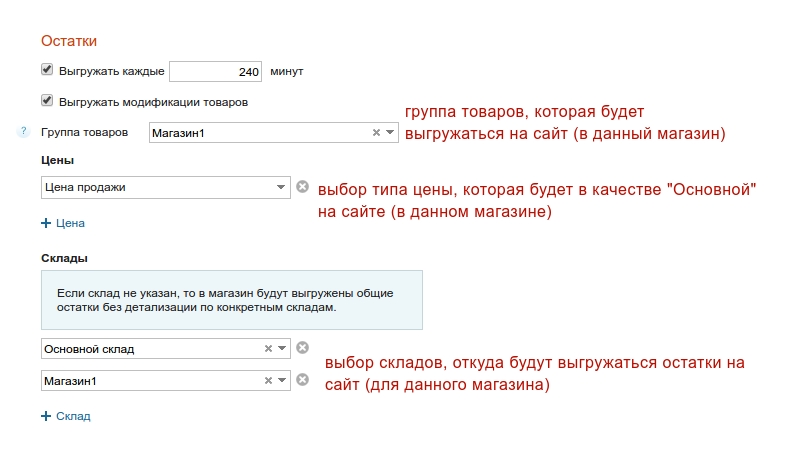The image size is (789, 455).
Task: Click the Остатки section heading
Action: [x=69, y=41]
